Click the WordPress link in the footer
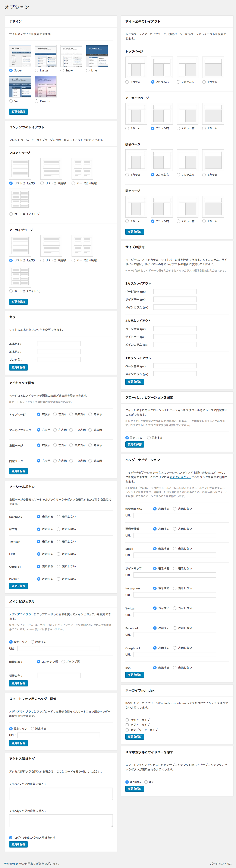236x868 pixels. pyautogui.click(x=11, y=864)
